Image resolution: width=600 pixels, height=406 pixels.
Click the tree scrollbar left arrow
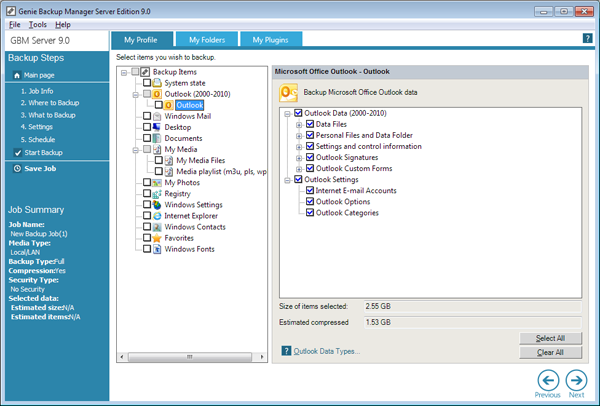point(122,357)
